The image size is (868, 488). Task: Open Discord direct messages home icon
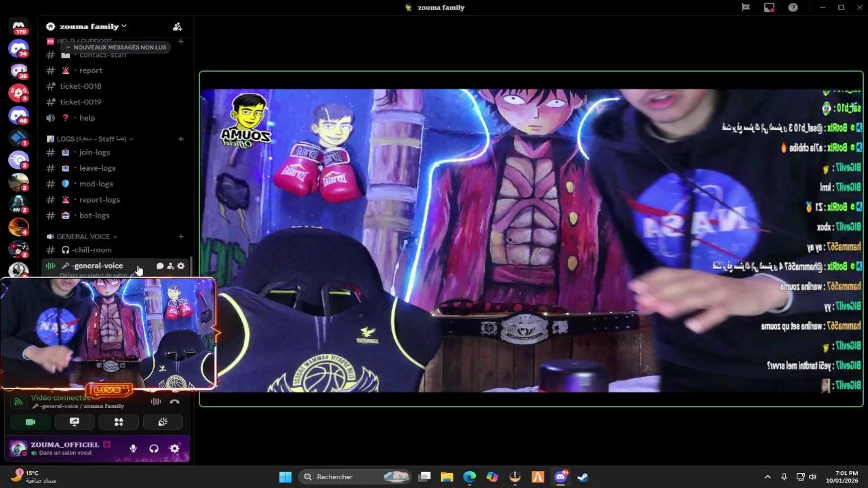click(x=19, y=26)
